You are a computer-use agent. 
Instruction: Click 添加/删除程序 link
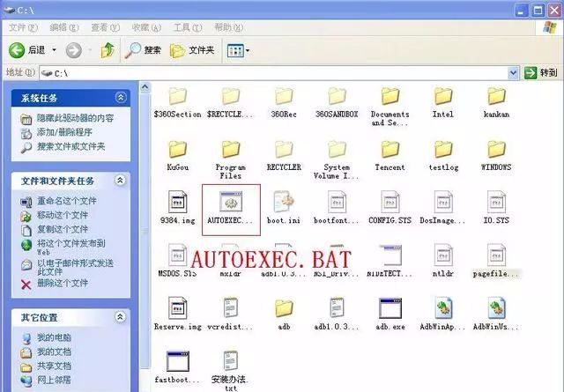coord(64,132)
